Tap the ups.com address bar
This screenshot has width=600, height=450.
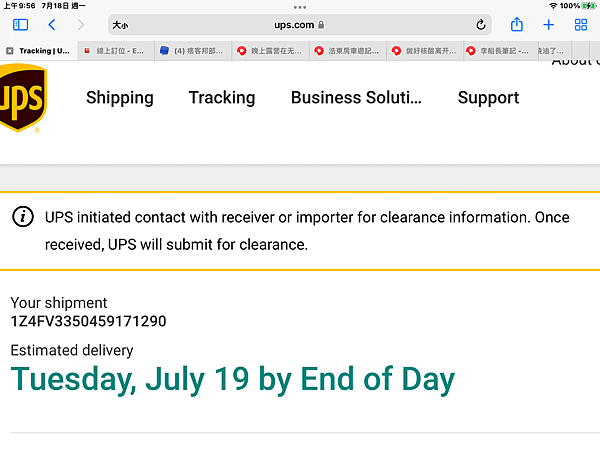(x=300, y=24)
